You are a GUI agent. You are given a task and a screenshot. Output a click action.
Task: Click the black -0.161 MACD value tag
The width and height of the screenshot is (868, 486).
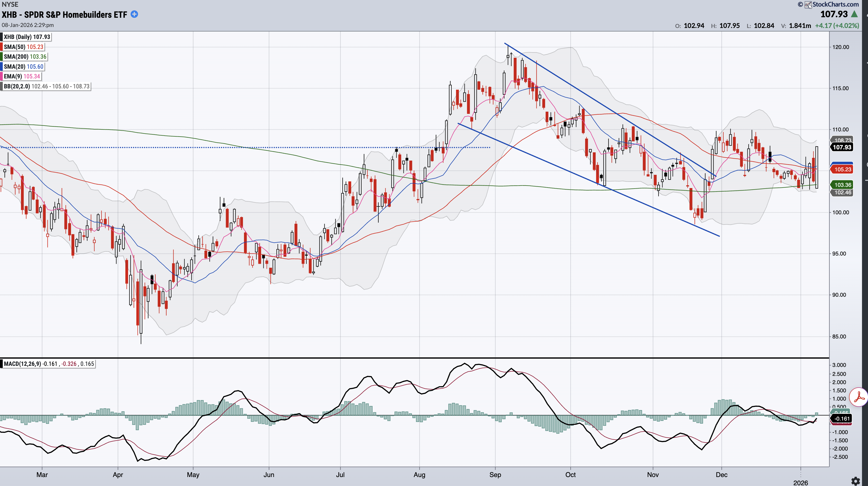coord(842,419)
